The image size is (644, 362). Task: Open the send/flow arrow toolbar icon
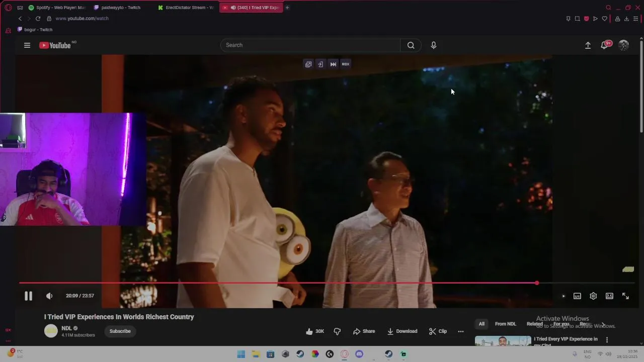(x=595, y=19)
